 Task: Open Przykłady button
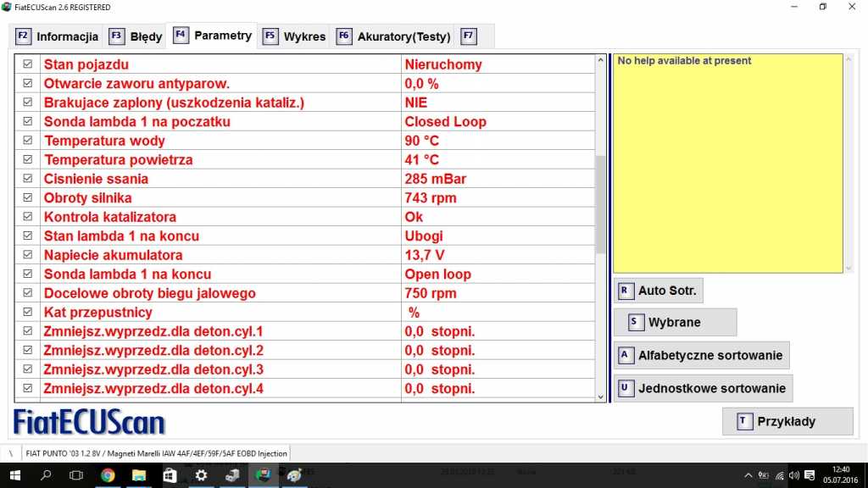click(x=787, y=421)
